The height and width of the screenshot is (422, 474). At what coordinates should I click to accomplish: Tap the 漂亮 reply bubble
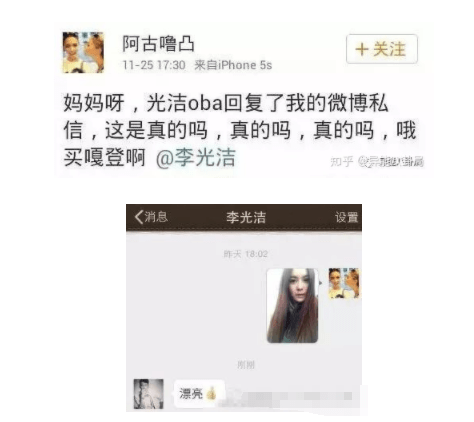[199, 394]
